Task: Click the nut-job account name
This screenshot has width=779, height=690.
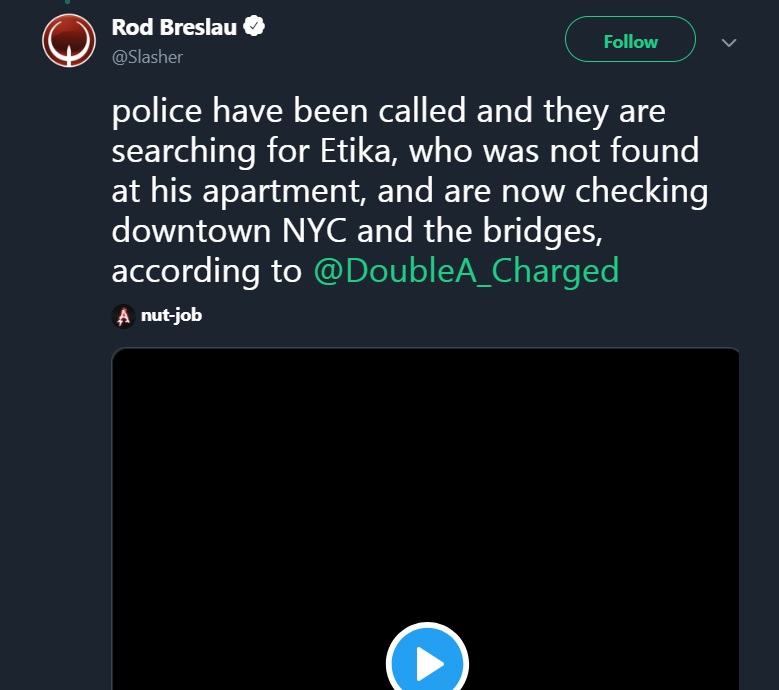Action: coord(171,315)
